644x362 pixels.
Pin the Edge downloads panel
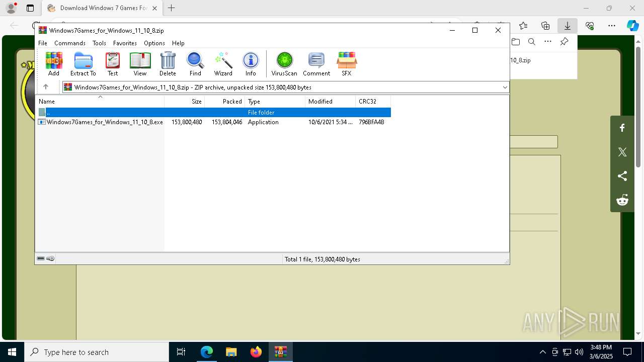[565, 42]
